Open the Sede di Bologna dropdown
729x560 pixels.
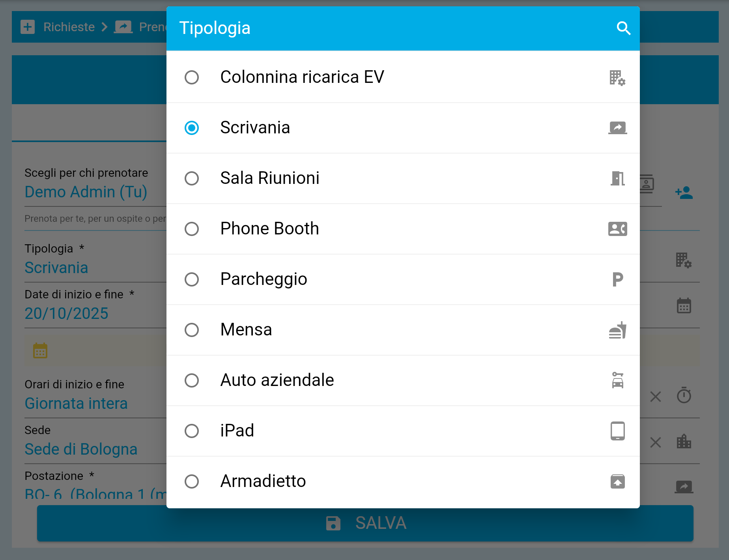coord(81,449)
